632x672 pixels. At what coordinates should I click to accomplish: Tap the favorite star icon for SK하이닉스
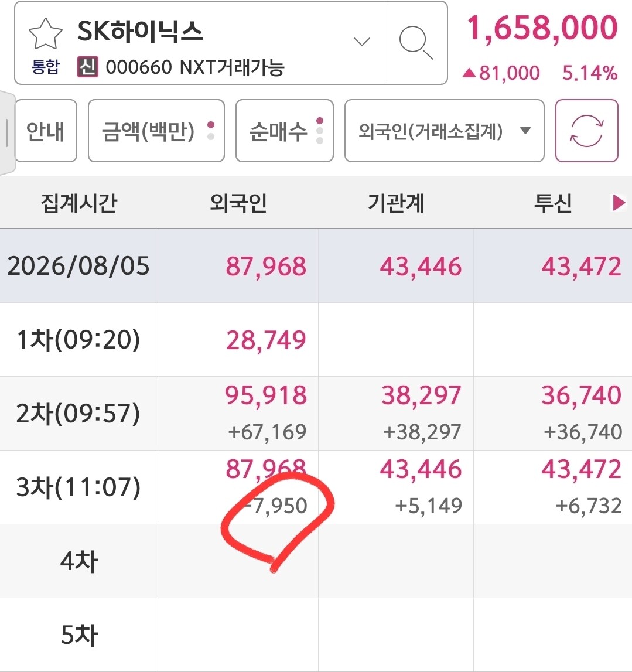(45, 34)
